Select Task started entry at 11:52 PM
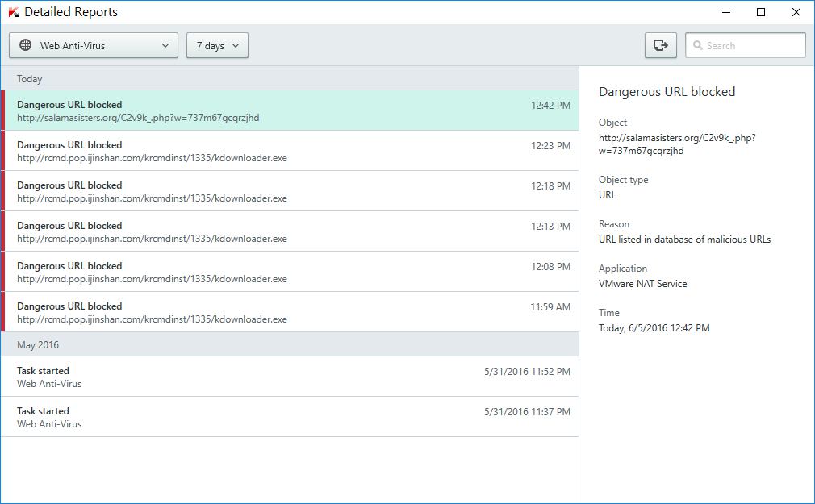This screenshot has width=815, height=504. click(x=290, y=377)
